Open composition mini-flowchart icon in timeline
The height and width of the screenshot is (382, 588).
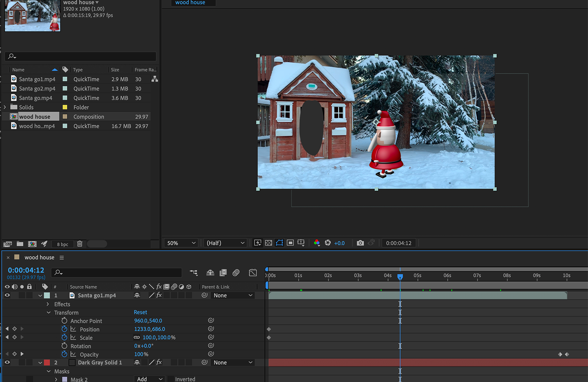click(x=194, y=273)
